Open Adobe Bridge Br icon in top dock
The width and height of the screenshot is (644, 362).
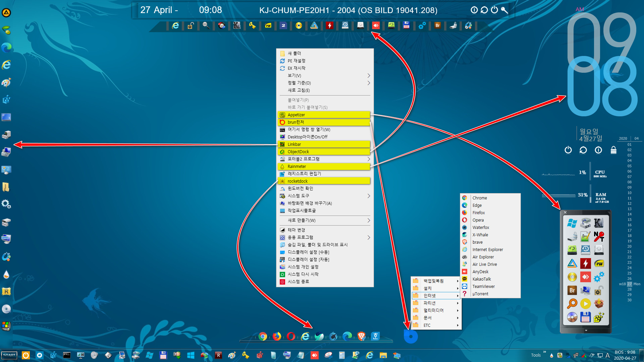437,25
